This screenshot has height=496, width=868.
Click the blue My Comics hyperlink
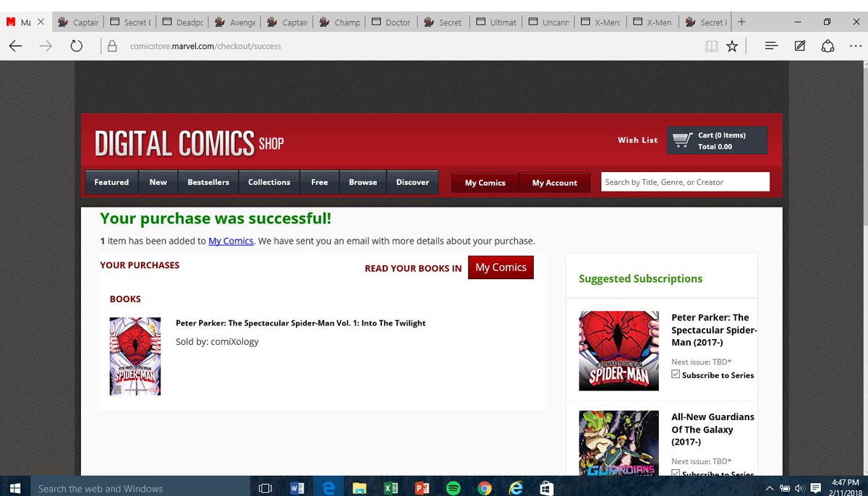pyautogui.click(x=231, y=241)
